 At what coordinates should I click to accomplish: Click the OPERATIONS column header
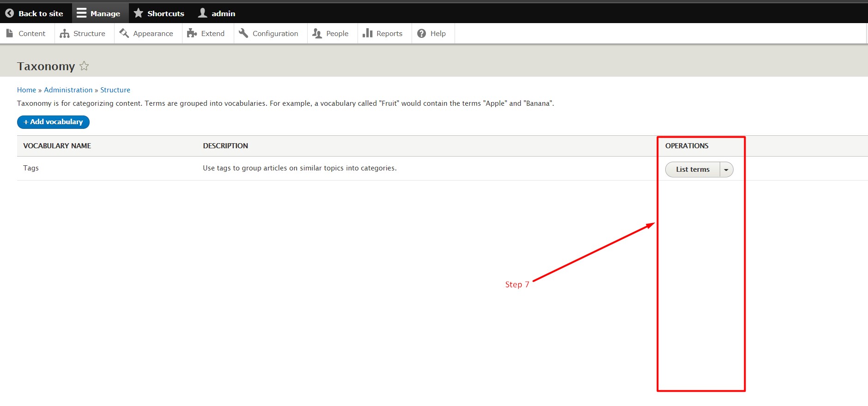(686, 146)
